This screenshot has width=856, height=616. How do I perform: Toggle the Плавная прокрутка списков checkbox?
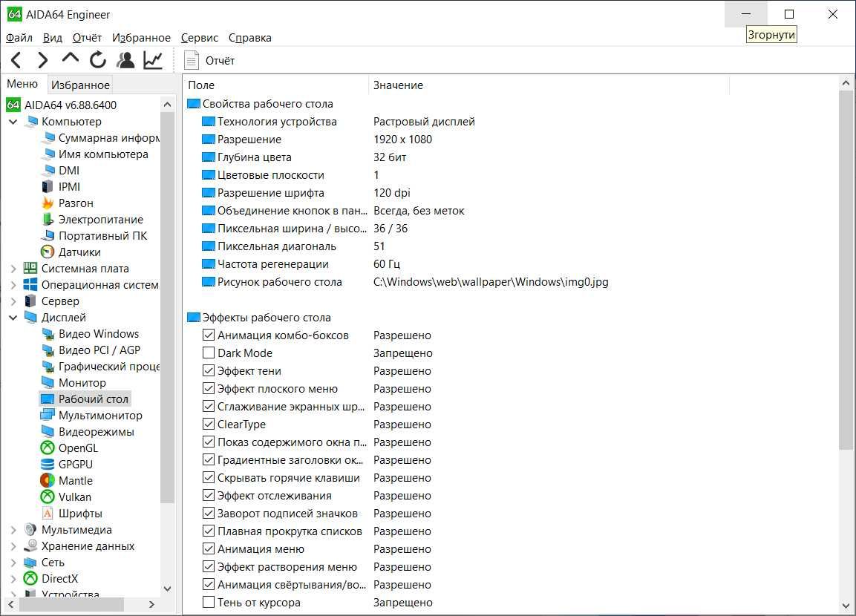point(209,531)
